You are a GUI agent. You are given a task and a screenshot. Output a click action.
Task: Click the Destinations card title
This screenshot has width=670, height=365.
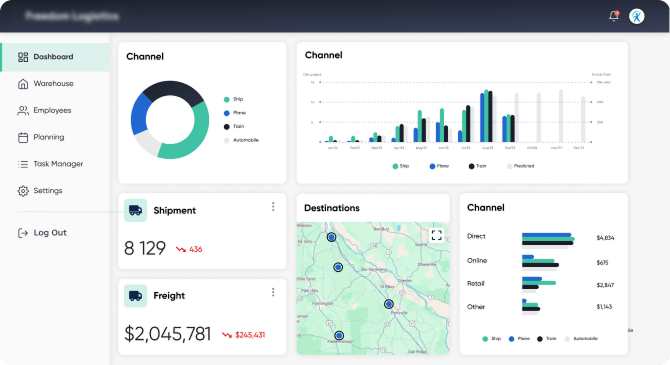click(332, 208)
